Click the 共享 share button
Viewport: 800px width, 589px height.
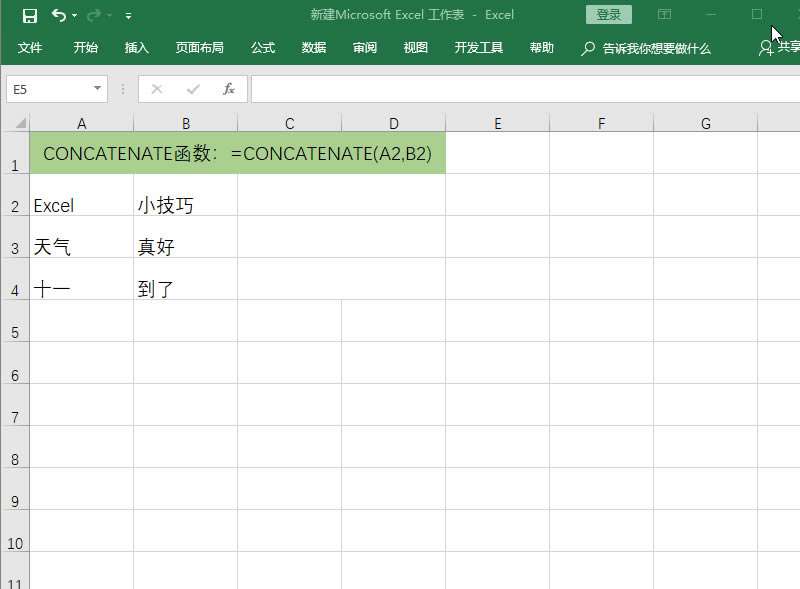click(x=779, y=47)
